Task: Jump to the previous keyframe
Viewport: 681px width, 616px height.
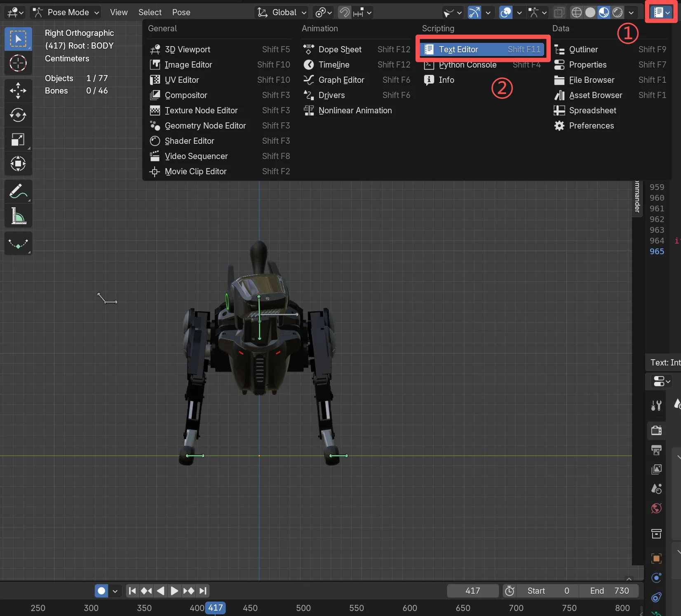Action: (x=146, y=591)
